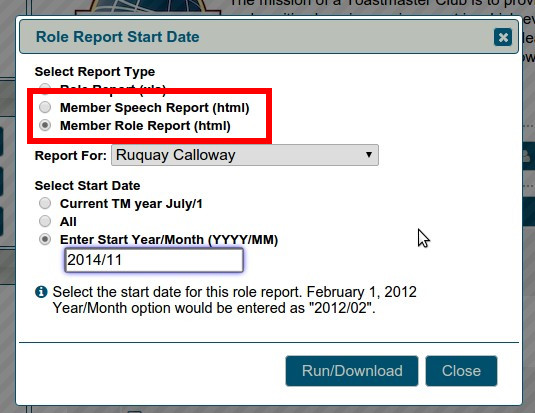
Task: Select Enter Start Year/Month radio option
Action: click(x=45, y=239)
